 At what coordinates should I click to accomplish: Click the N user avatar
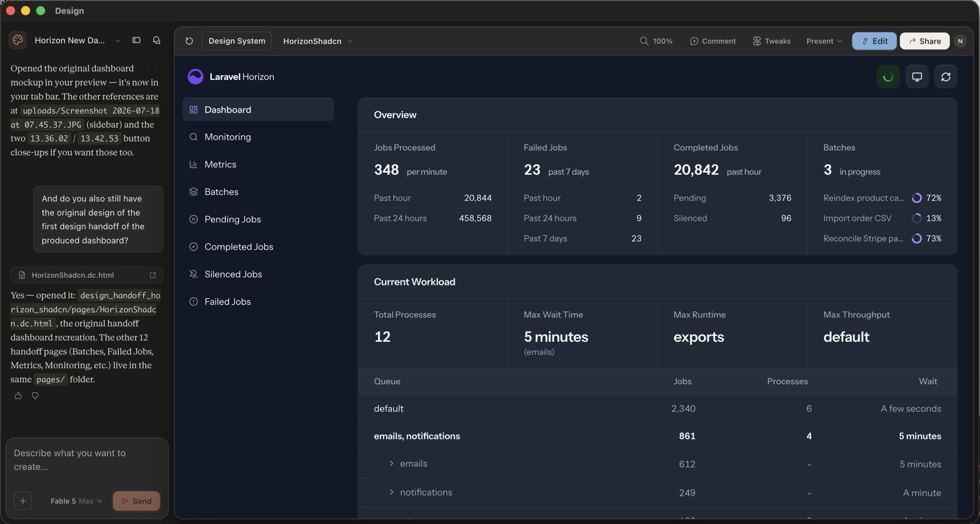coord(960,41)
